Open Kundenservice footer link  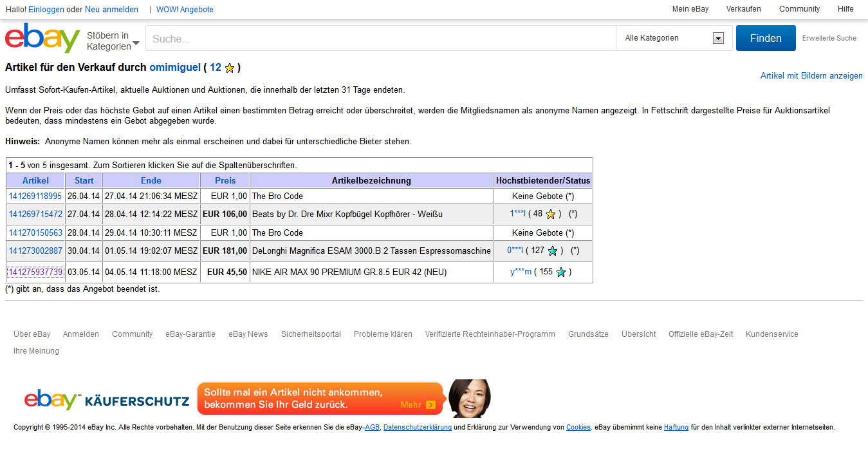[772, 334]
